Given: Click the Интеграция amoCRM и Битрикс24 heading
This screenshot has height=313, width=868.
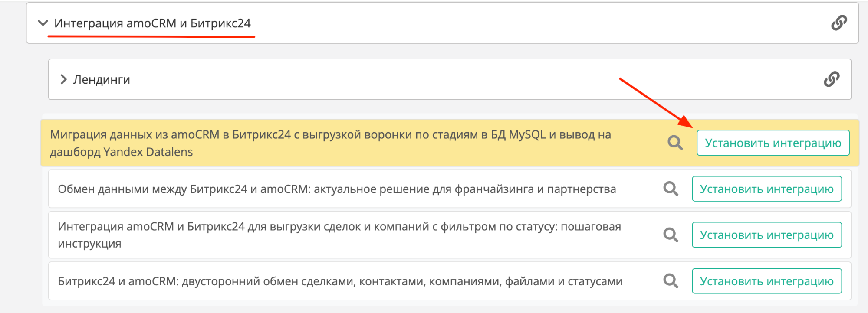Looking at the screenshot, I should pos(152,23).
